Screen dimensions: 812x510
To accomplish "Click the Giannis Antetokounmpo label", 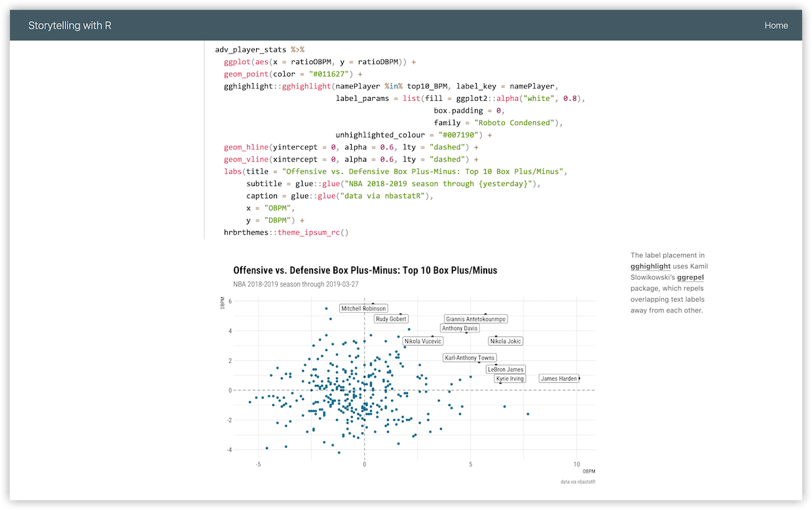I will click(x=475, y=319).
